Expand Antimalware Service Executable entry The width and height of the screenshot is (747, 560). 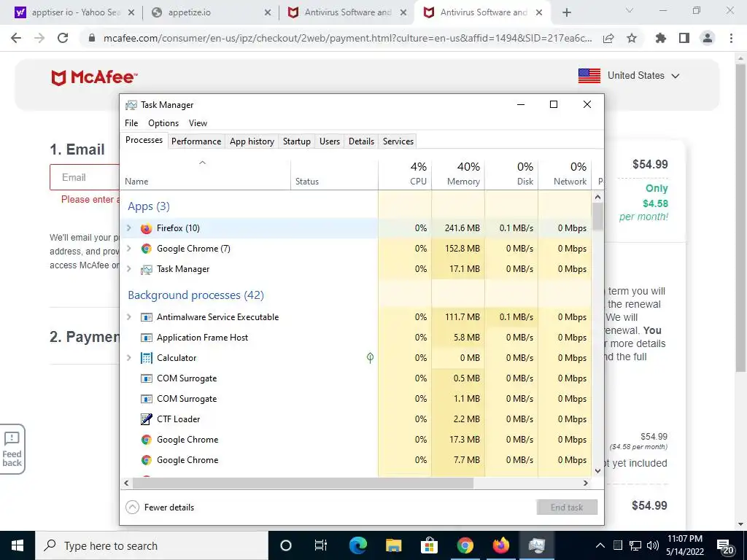pos(128,317)
